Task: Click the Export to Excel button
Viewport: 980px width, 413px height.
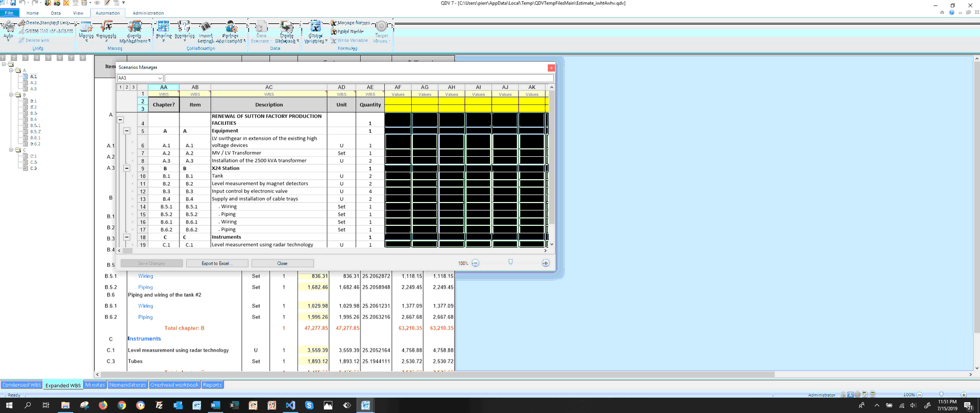Action: [x=216, y=264]
